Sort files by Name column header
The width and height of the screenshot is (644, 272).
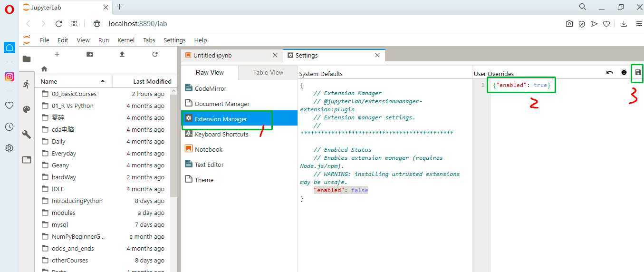(73, 81)
